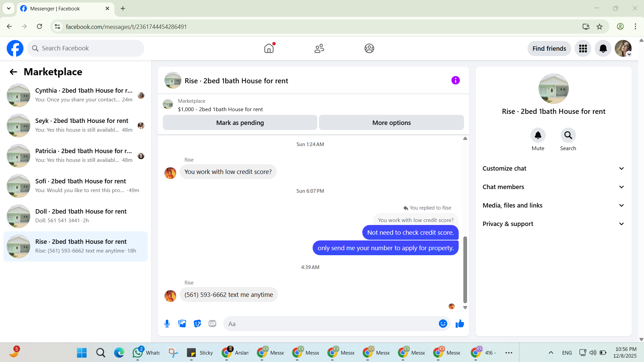This screenshot has height=362, width=644.
Task: Expand Privacy & support section
Action: coord(553,224)
